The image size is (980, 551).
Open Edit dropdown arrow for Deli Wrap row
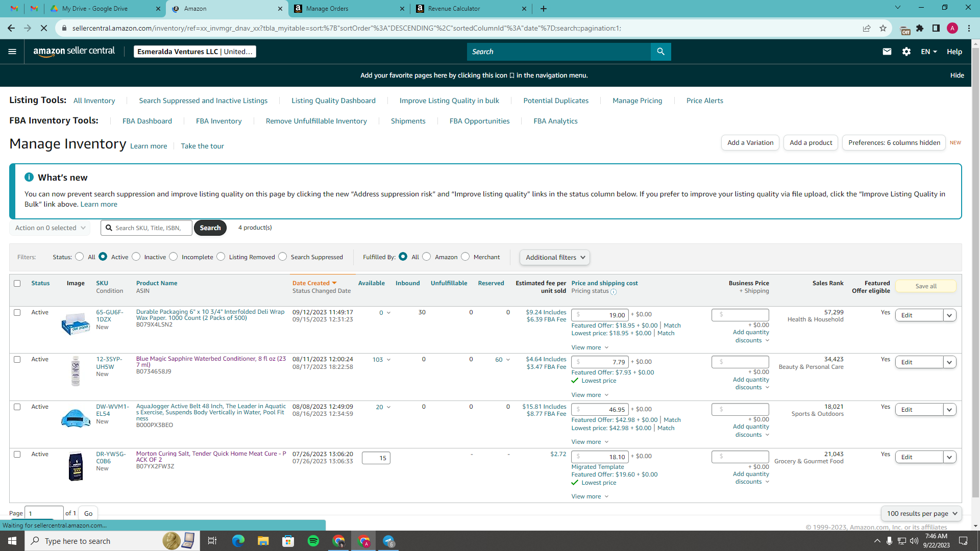click(949, 315)
